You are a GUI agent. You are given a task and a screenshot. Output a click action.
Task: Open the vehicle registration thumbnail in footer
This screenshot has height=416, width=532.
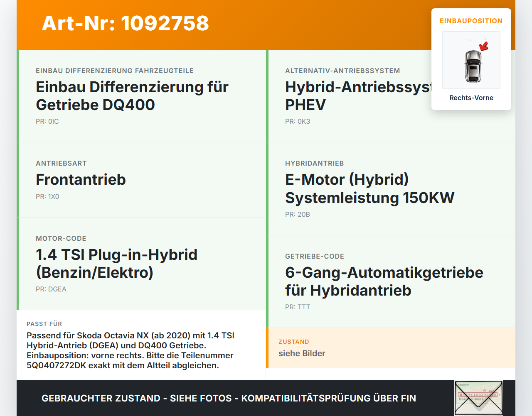point(478,398)
